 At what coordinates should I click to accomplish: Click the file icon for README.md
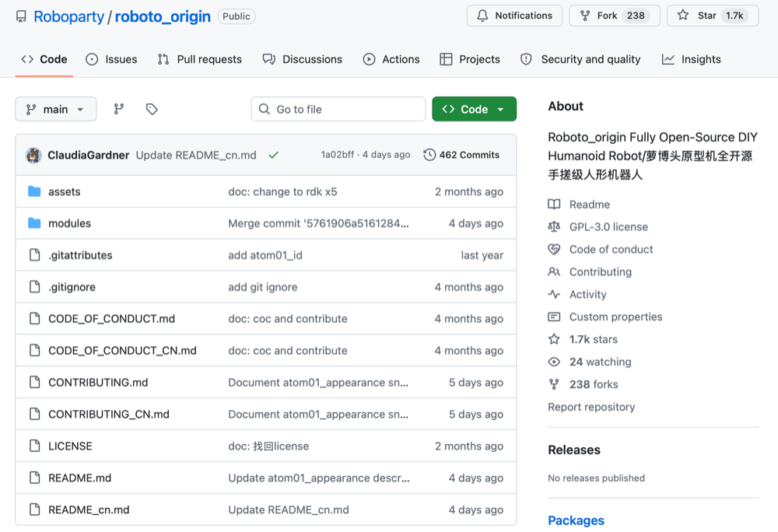click(x=35, y=478)
